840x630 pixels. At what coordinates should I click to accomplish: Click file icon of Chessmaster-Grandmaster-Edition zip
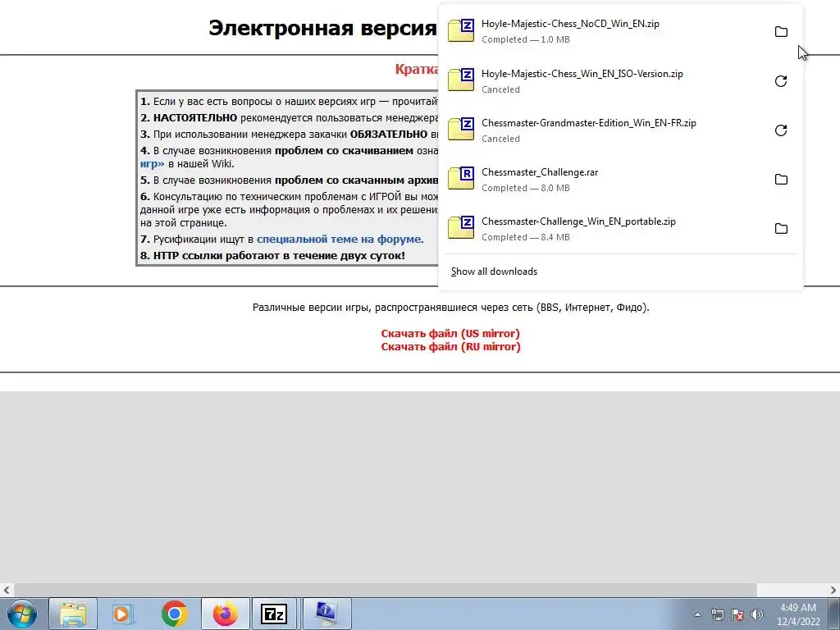coord(461,129)
